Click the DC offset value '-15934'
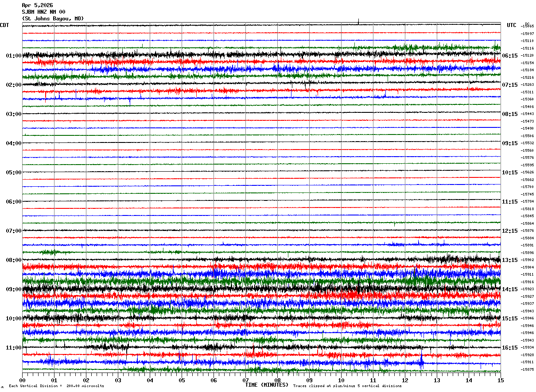This screenshot has height=392, width=536. click(x=527, y=348)
